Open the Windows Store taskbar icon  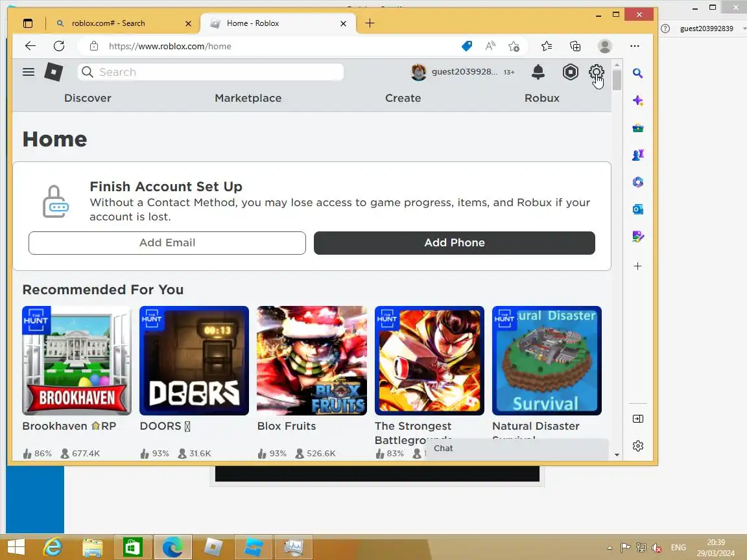click(x=132, y=547)
